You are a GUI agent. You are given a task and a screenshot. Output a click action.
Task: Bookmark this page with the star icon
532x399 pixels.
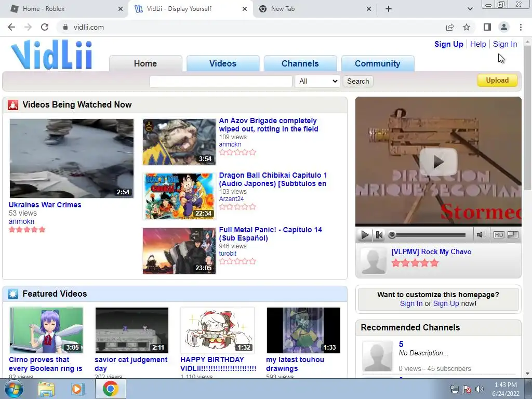coord(467,27)
